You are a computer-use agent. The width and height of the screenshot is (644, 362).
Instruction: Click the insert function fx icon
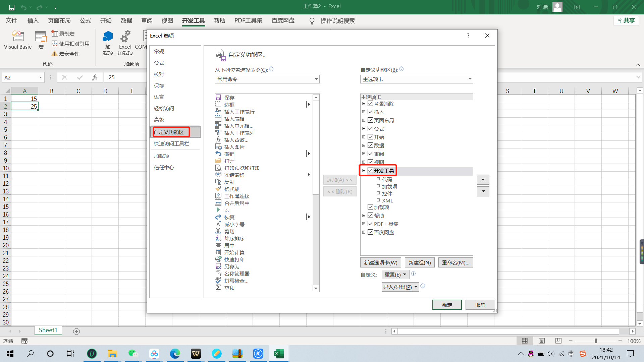95,77
